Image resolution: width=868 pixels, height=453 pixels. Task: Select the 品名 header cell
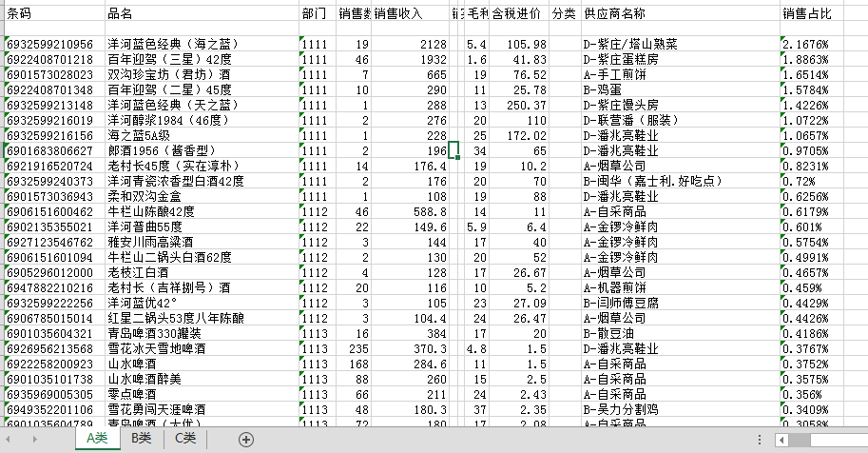[x=203, y=13]
